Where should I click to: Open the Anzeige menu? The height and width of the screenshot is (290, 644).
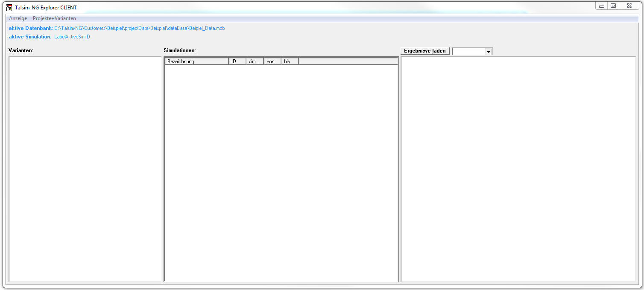tap(18, 18)
